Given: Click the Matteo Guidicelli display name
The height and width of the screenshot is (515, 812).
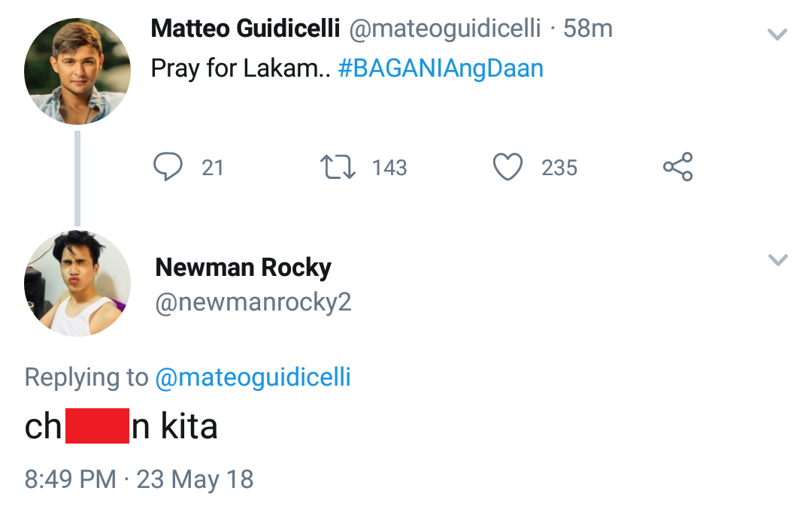Looking at the screenshot, I should coord(245,29).
